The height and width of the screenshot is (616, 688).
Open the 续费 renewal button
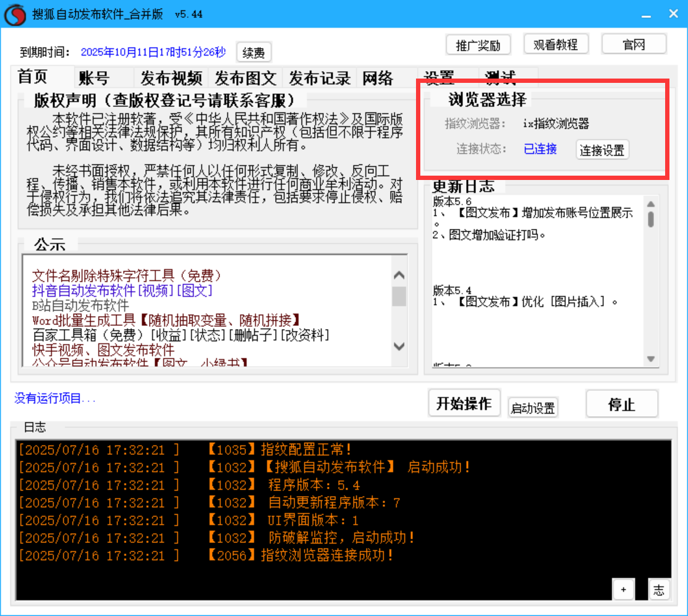(x=253, y=53)
